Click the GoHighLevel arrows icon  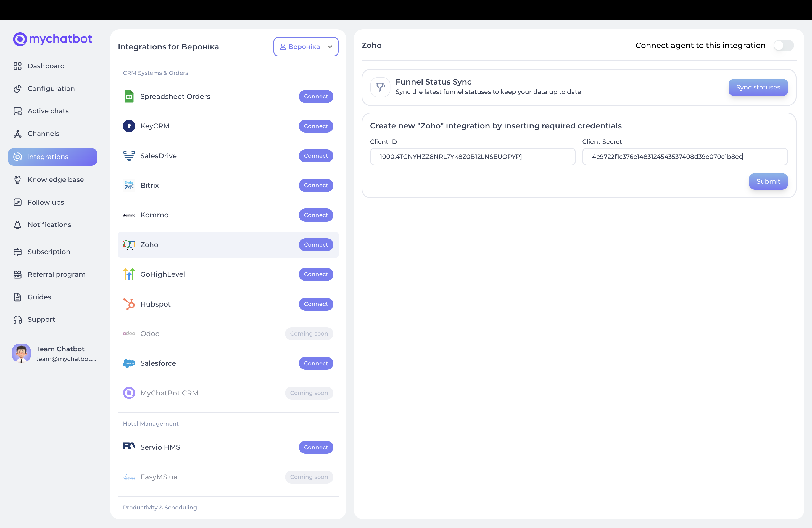(129, 274)
